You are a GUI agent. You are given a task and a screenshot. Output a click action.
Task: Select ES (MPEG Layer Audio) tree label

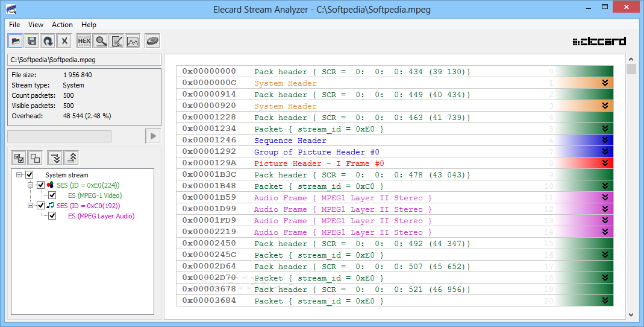tap(101, 216)
